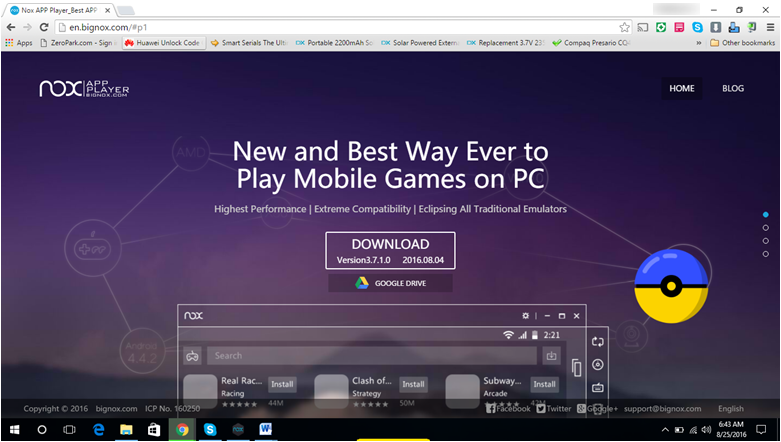The image size is (781, 442).
Task: Open the Other bookmarks folder
Action: (742, 43)
